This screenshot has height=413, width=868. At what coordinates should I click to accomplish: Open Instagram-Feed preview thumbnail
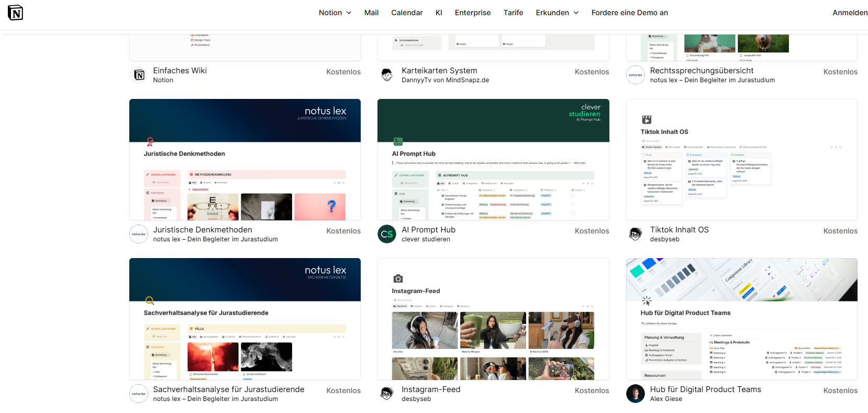click(493, 319)
